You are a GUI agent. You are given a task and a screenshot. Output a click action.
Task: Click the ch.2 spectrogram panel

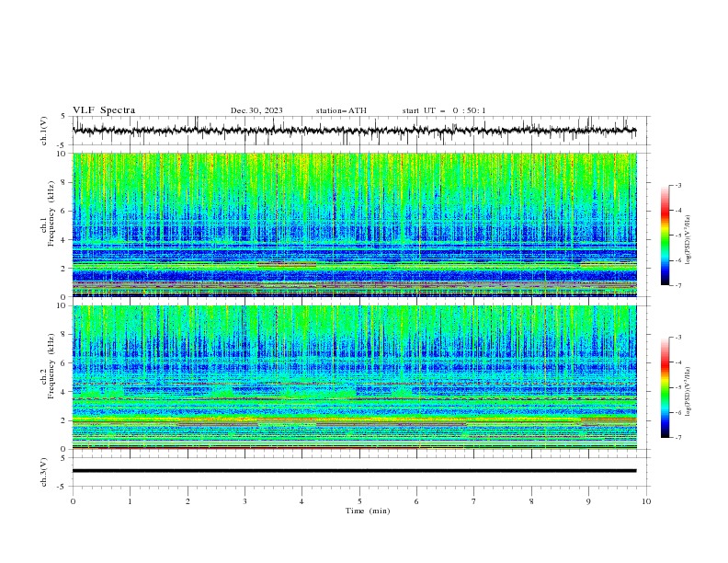coord(354,377)
